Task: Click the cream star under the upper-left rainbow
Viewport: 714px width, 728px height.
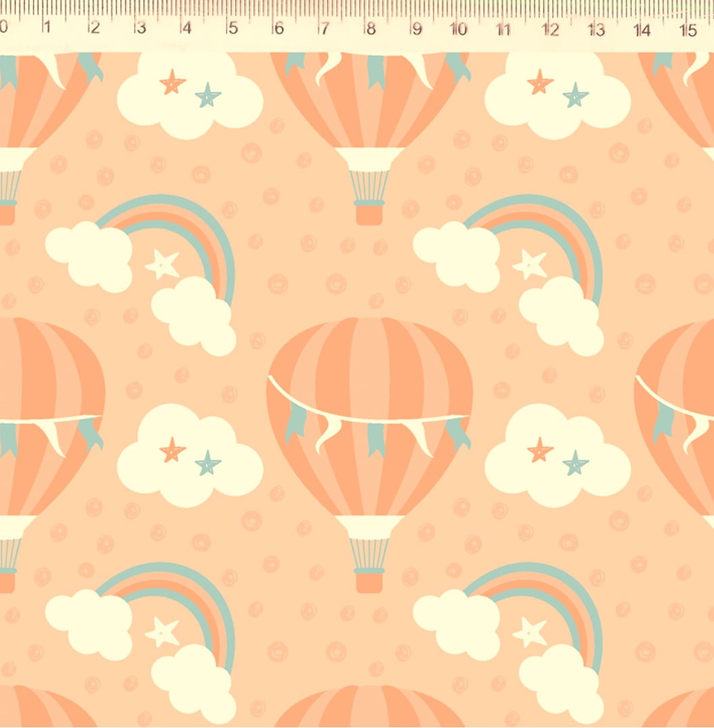Action: coord(163,264)
